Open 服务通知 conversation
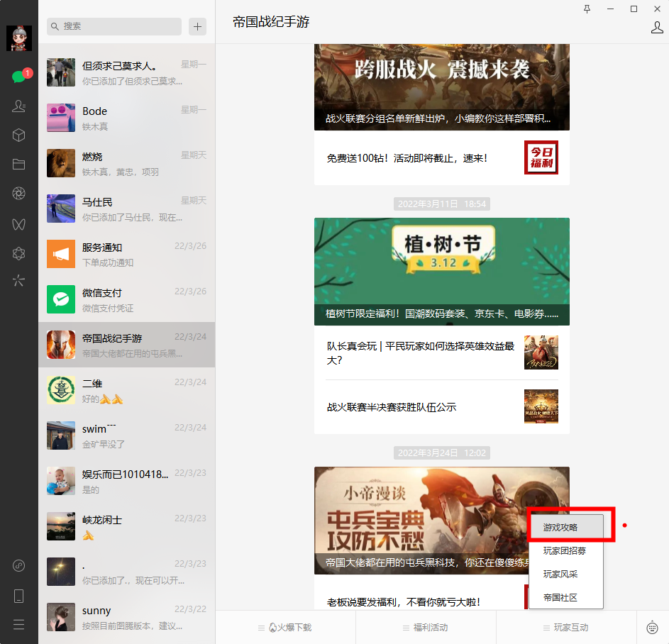Screen dimensions: 669x644 pos(127,254)
